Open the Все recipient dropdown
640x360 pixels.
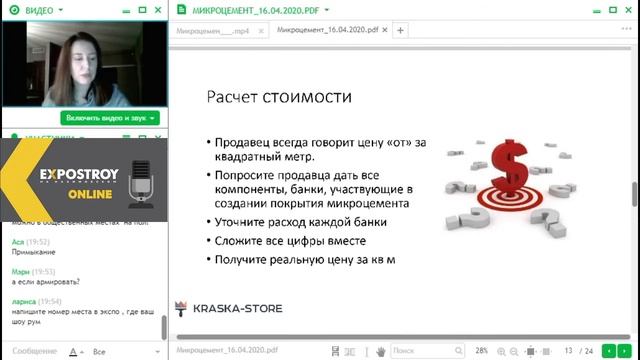point(126,351)
